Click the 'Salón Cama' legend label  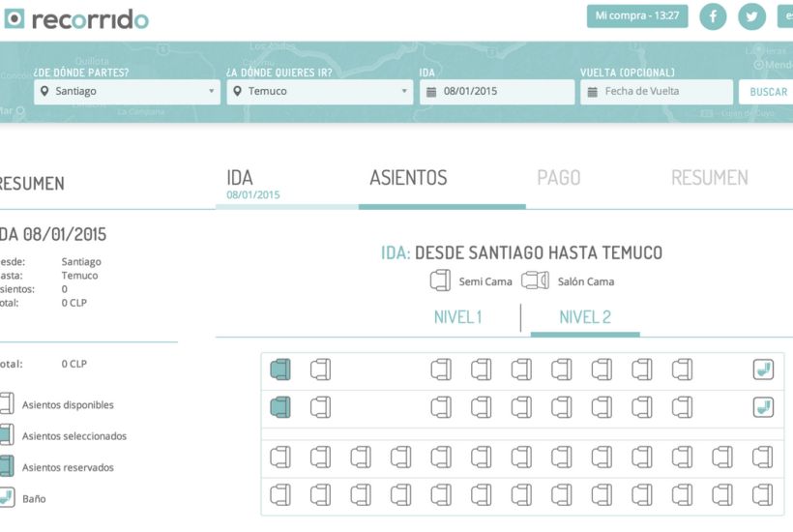tap(586, 281)
